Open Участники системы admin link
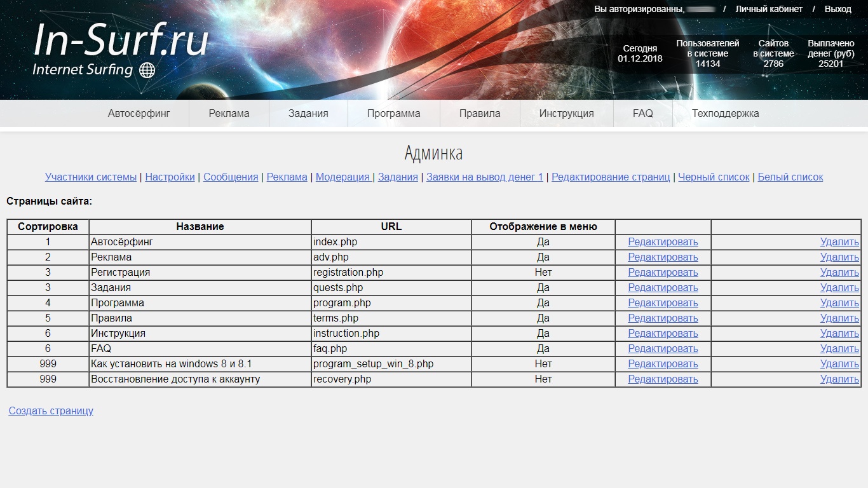Image resolution: width=868 pixels, height=488 pixels. pos(91,177)
